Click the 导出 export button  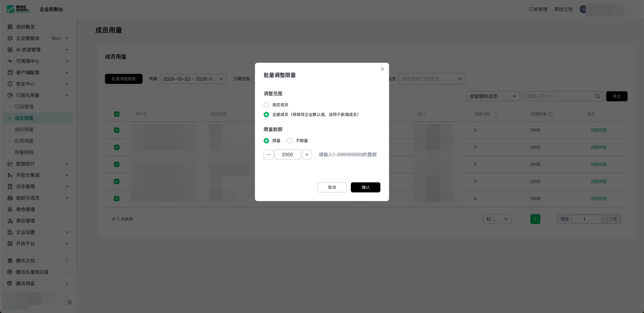(616, 96)
